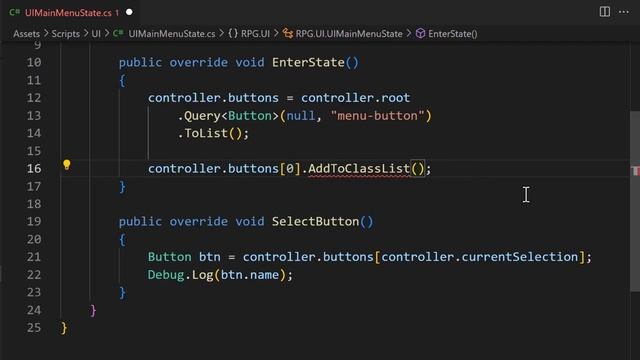Open the more actions ellipsis menu
This screenshot has height=360, width=640.
point(624,12)
